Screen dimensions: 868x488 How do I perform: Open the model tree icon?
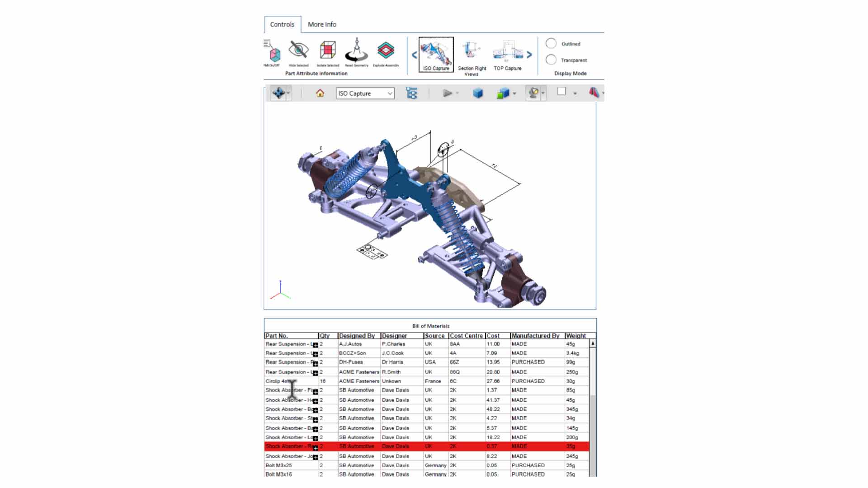pos(412,93)
